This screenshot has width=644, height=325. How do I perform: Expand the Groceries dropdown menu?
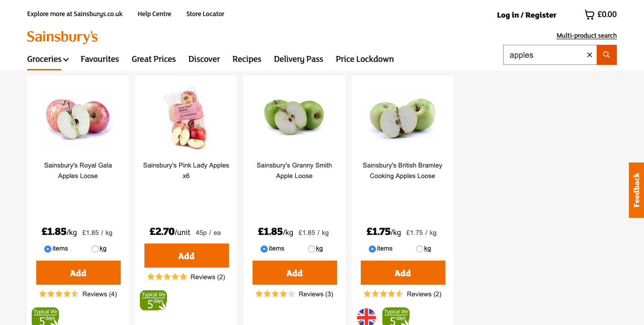(48, 59)
